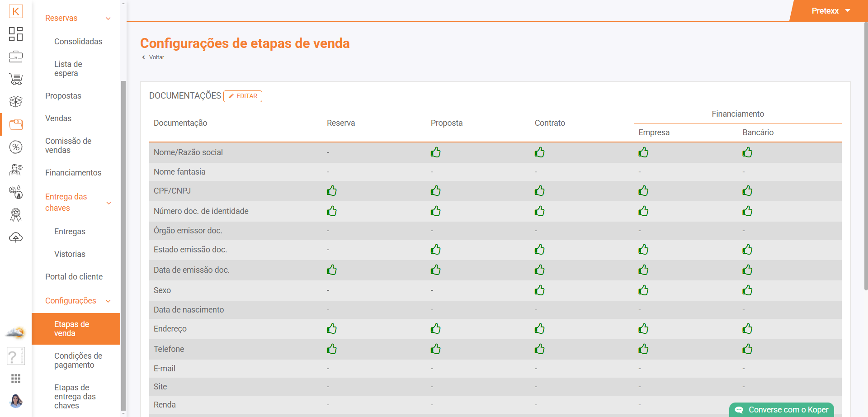Screen dimensions: 868x417
Task: Click the user profile avatar
Action: (16, 401)
